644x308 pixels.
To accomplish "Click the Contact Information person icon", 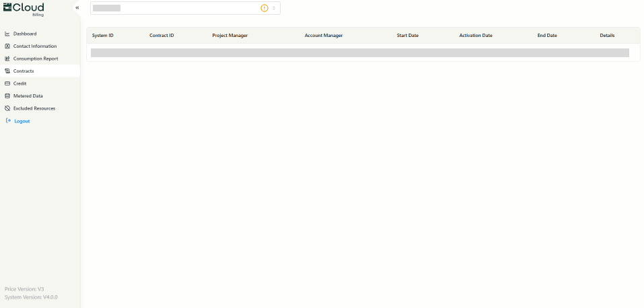I will pyautogui.click(x=7, y=46).
